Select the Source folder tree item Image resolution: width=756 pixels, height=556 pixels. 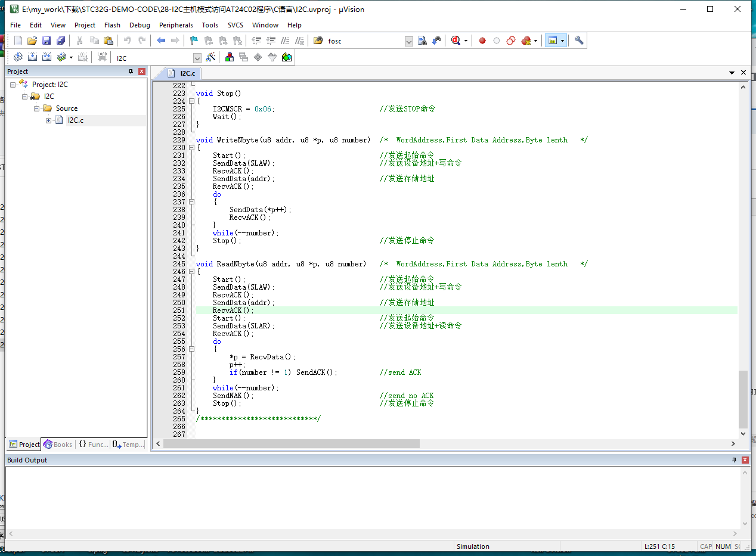(x=67, y=108)
